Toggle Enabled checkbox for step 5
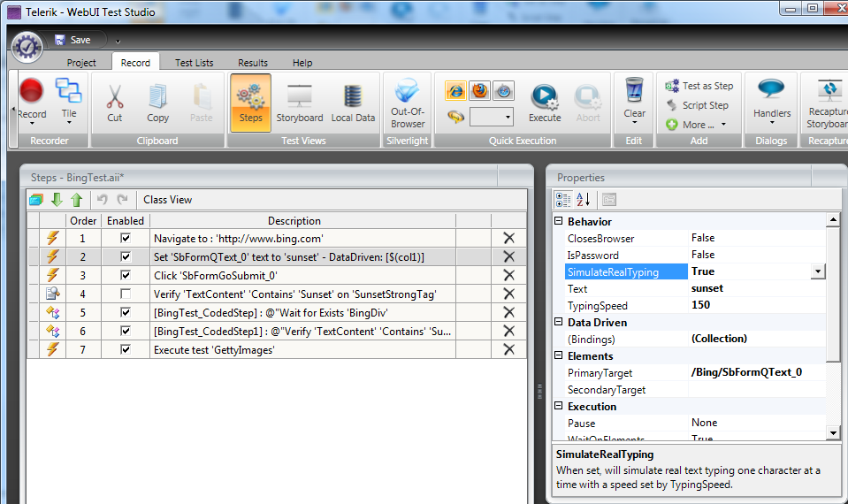The width and height of the screenshot is (848, 504). pyautogui.click(x=126, y=312)
